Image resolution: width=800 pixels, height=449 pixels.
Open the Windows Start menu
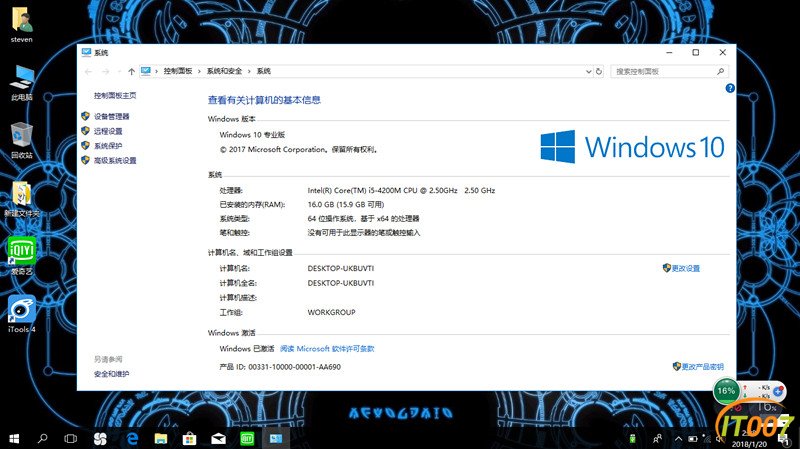(x=14, y=439)
